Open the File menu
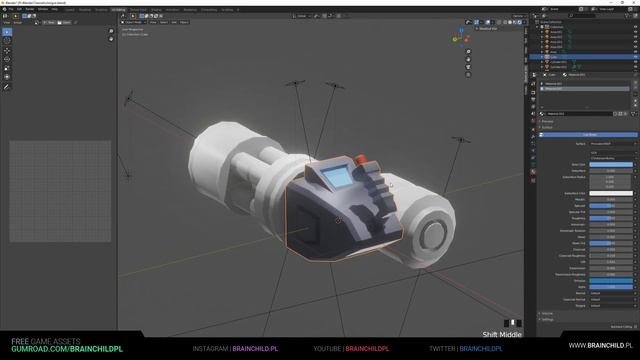The height and width of the screenshot is (360, 640). tap(11, 9)
